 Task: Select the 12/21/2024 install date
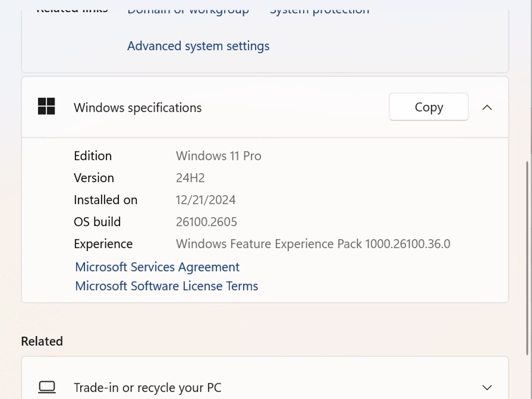click(x=205, y=200)
